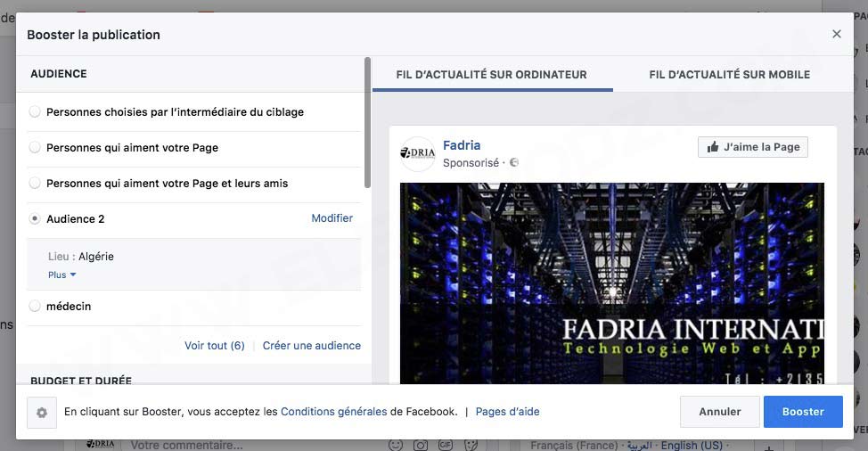Viewport: 868px width, 451px height.
Task: Click the GIF icon in the comment box
Action: pos(446,445)
